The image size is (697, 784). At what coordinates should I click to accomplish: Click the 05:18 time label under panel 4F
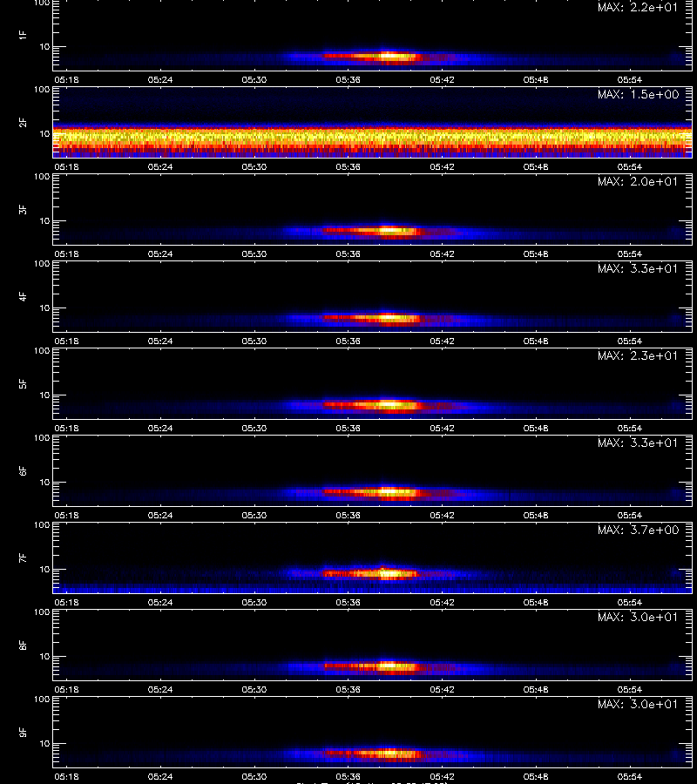coord(66,341)
